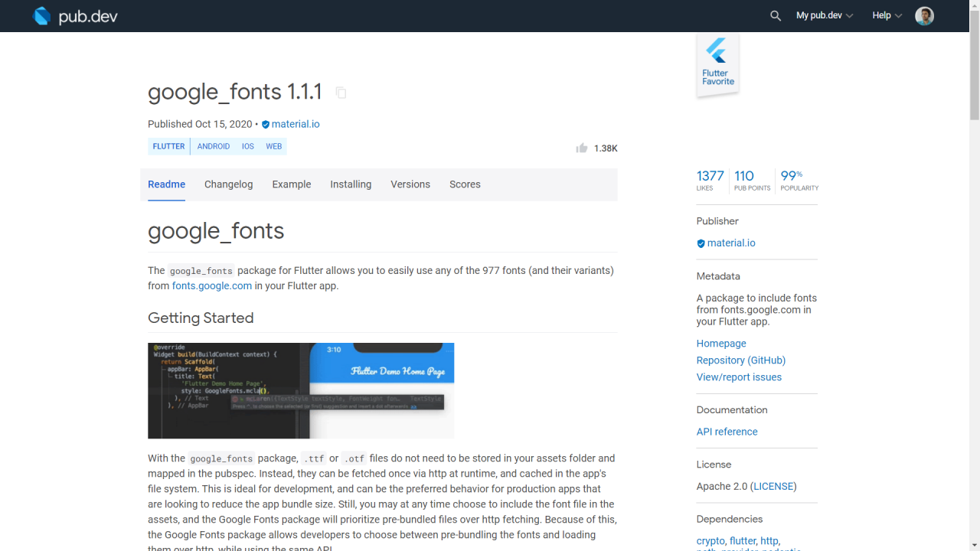
Task: Open the Versions tab
Action: click(410, 184)
